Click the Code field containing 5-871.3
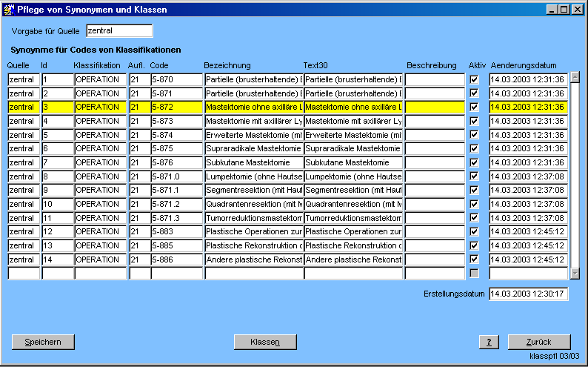 176,218
